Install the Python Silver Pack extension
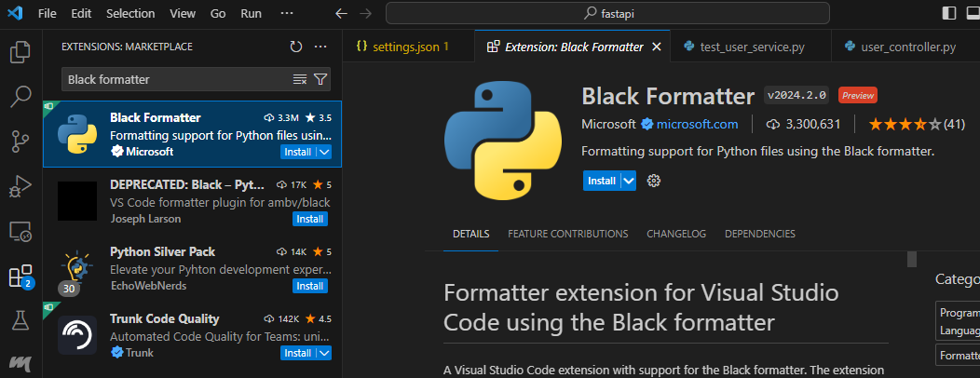The image size is (980, 378). [x=309, y=286]
